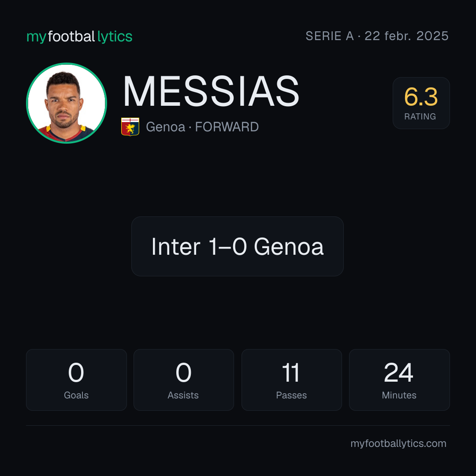Click the 0 assists number

pyautogui.click(x=183, y=372)
